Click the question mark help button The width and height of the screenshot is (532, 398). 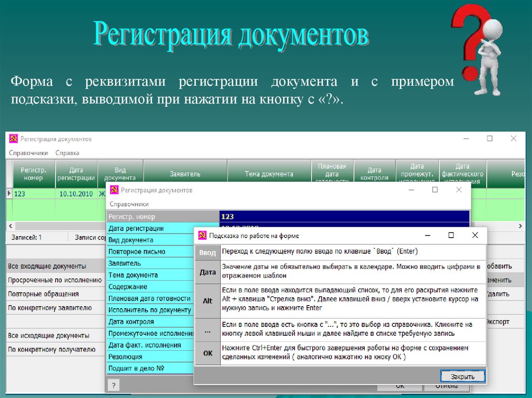pyautogui.click(x=113, y=385)
